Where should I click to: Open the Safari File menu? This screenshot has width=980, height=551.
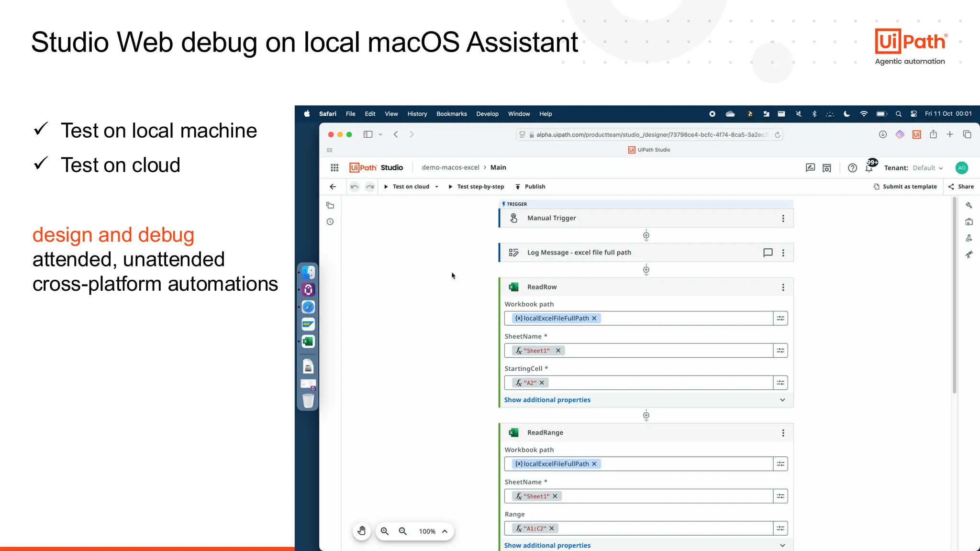point(350,114)
